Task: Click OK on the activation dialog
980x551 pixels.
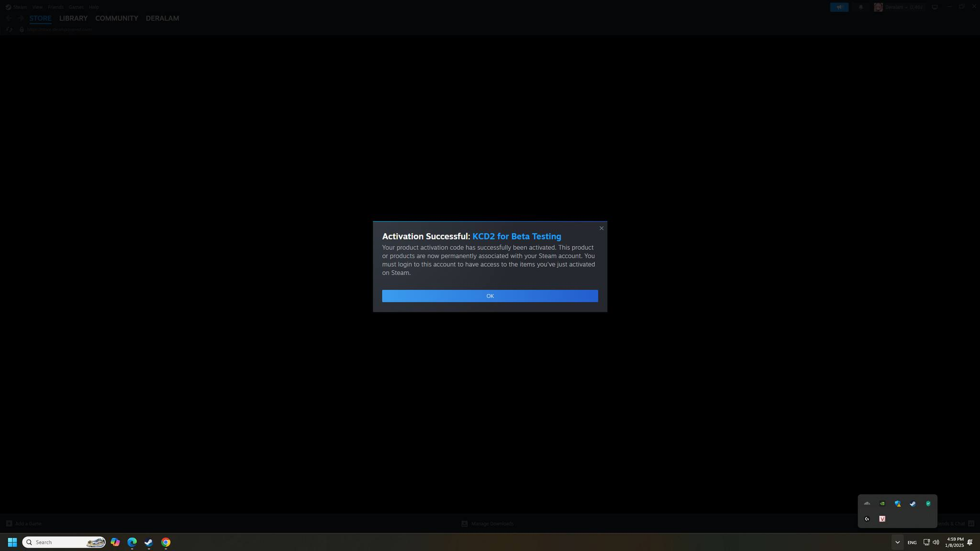Action: point(490,296)
